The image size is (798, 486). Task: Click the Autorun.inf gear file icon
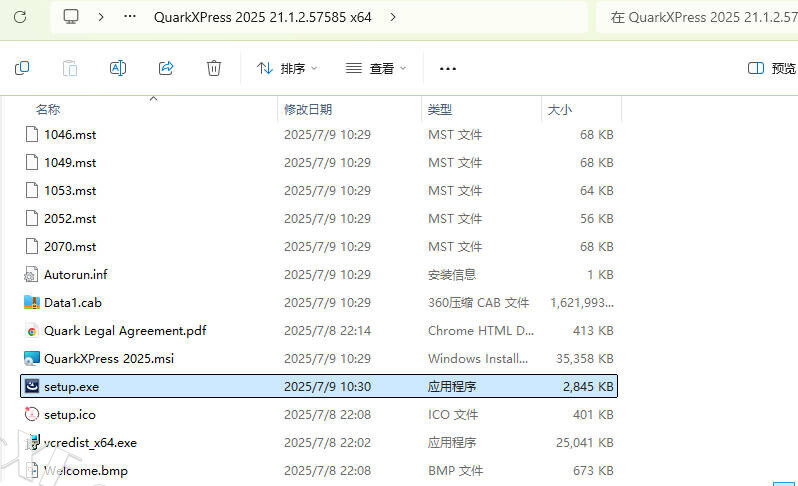tap(31, 274)
